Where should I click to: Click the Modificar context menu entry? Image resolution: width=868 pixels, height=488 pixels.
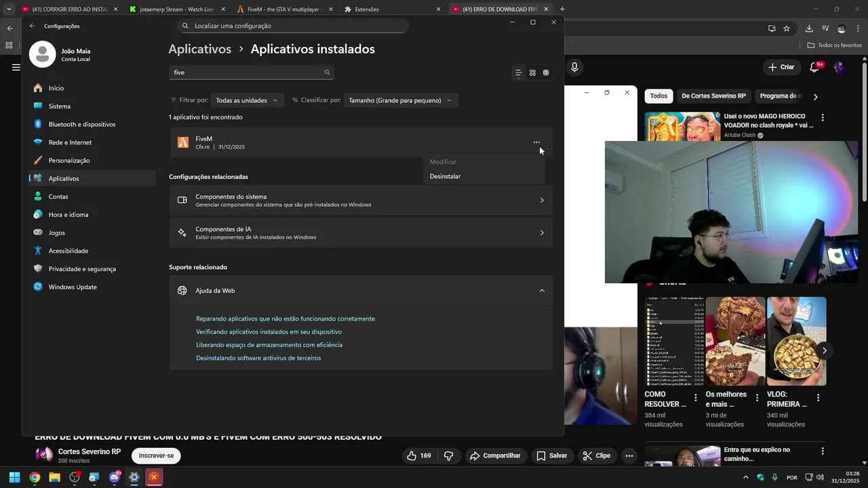(x=443, y=162)
